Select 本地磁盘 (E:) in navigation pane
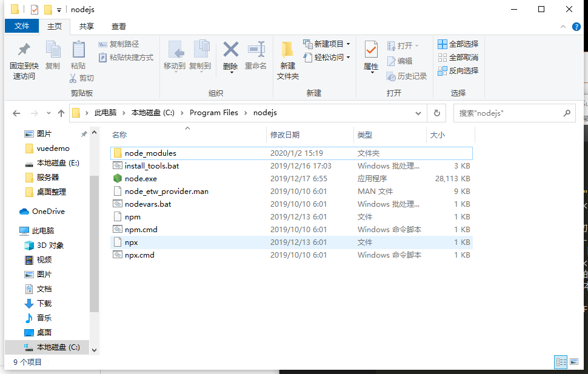Viewport: 588px width, 374px height. tap(52, 163)
